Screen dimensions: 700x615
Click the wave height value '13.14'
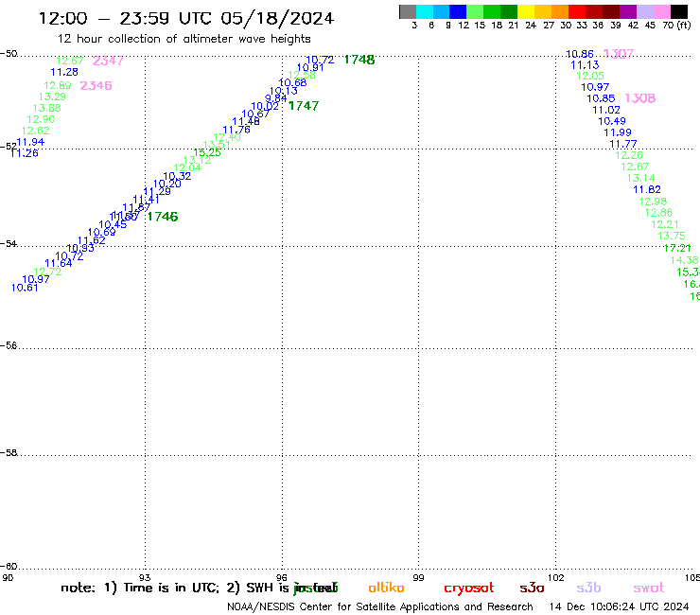(641, 178)
